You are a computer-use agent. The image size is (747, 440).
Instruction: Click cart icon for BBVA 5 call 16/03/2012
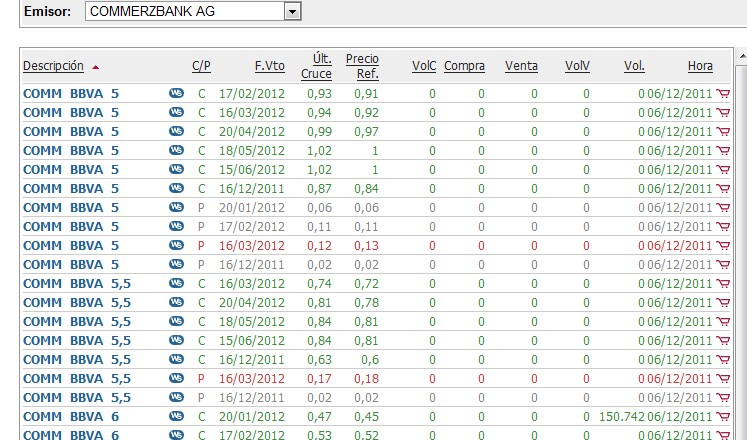point(723,113)
